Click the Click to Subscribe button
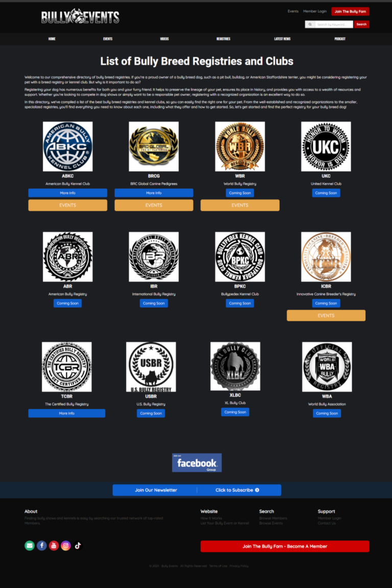 tap(237, 490)
